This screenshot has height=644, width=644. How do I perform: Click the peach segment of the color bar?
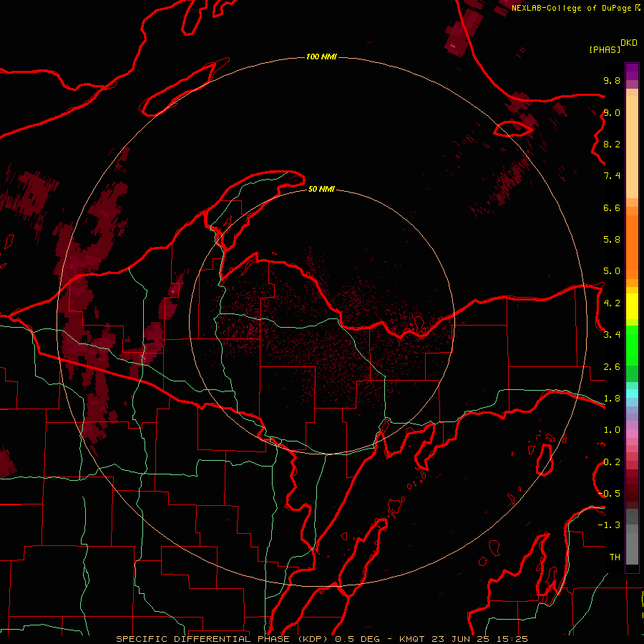point(632,147)
